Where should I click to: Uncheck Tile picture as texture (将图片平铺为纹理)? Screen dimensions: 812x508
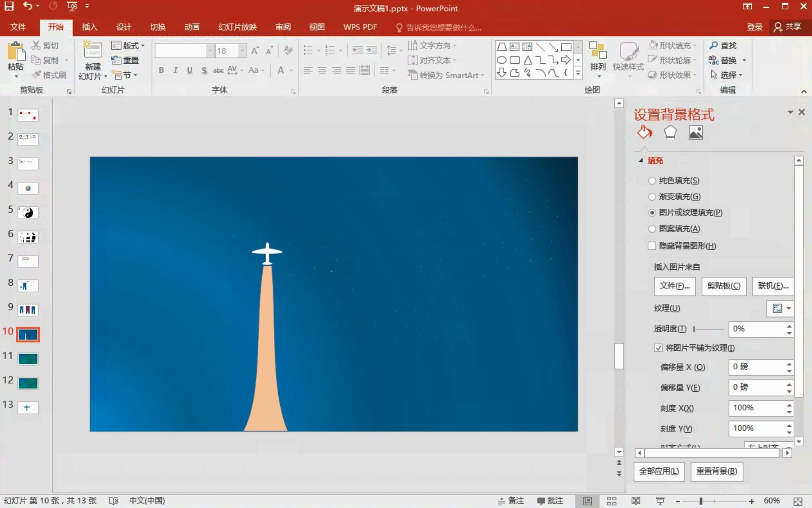point(658,348)
